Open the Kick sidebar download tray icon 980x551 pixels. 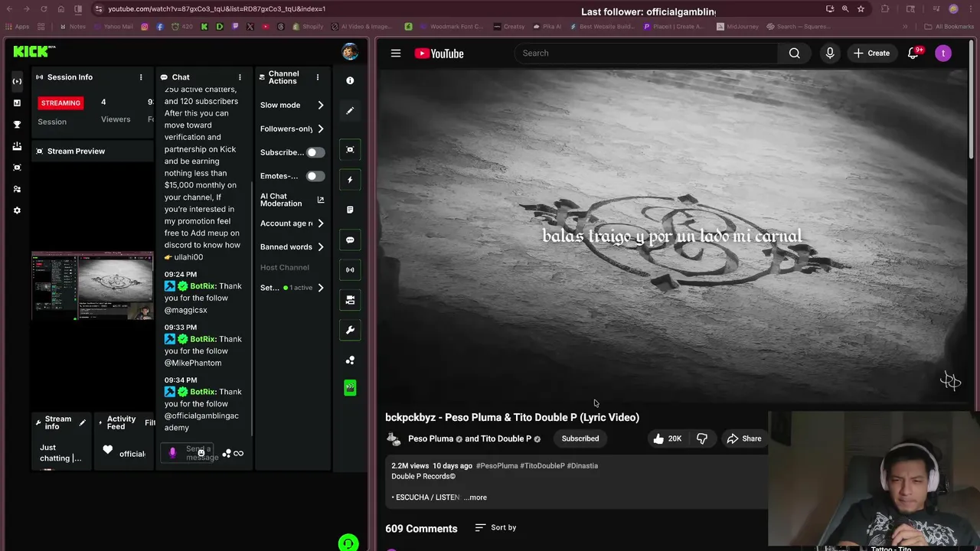tap(17, 145)
